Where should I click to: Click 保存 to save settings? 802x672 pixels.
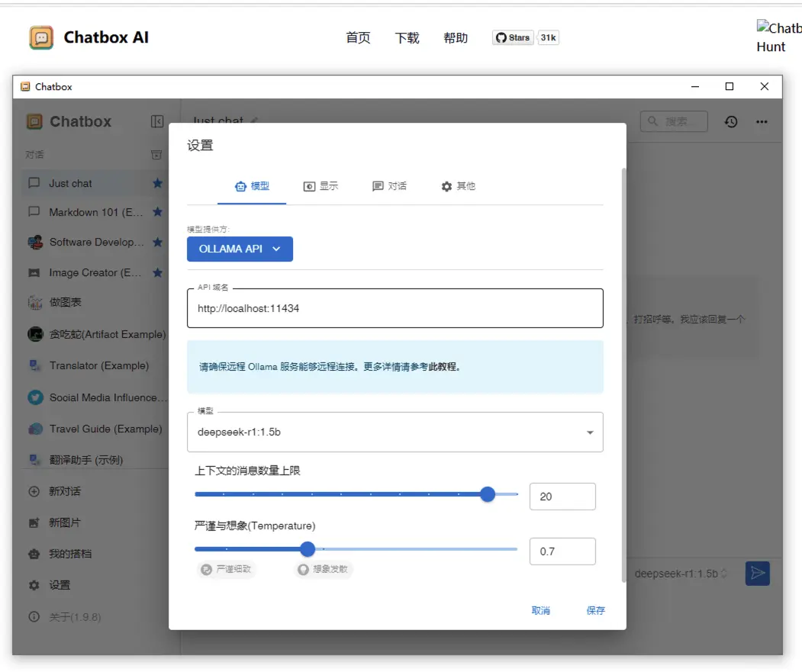click(595, 610)
